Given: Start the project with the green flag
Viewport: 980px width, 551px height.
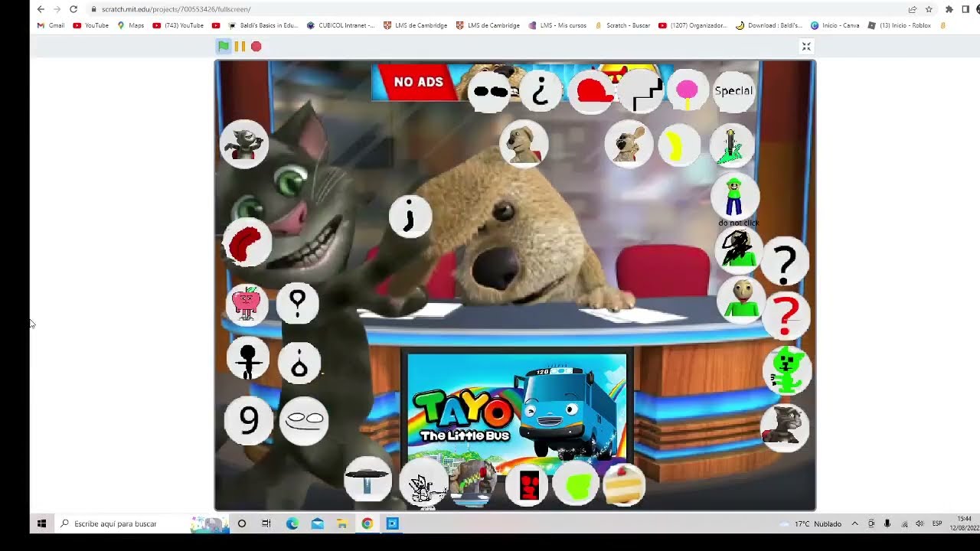Looking at the screenshot, I should tap(223, 47).
